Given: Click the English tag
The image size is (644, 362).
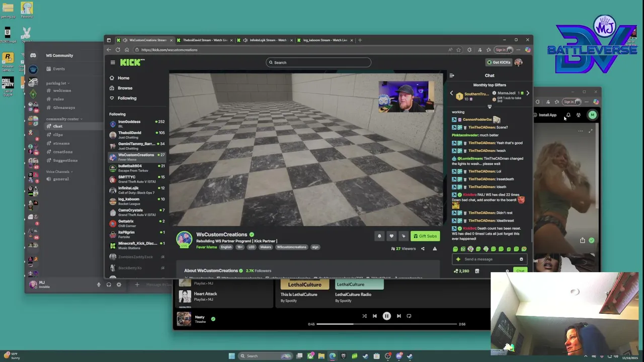Looking at the screenshot, I should 226,247.
